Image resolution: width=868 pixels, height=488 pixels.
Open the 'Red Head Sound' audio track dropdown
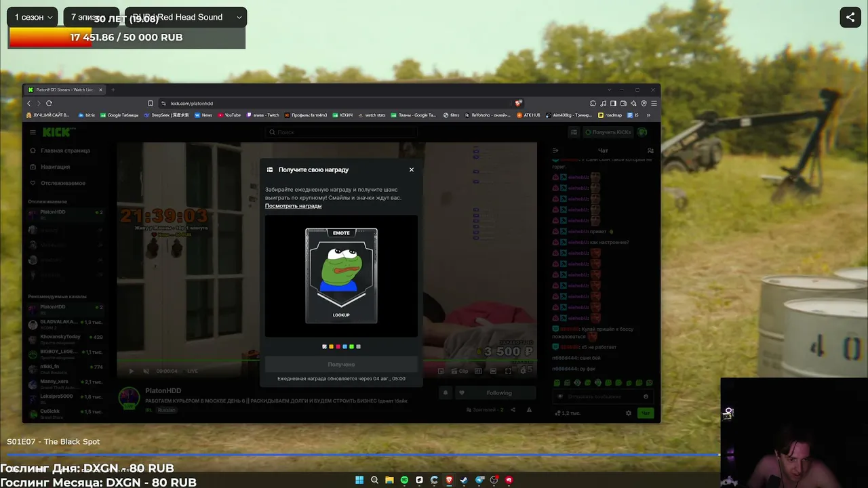(186, 17)
